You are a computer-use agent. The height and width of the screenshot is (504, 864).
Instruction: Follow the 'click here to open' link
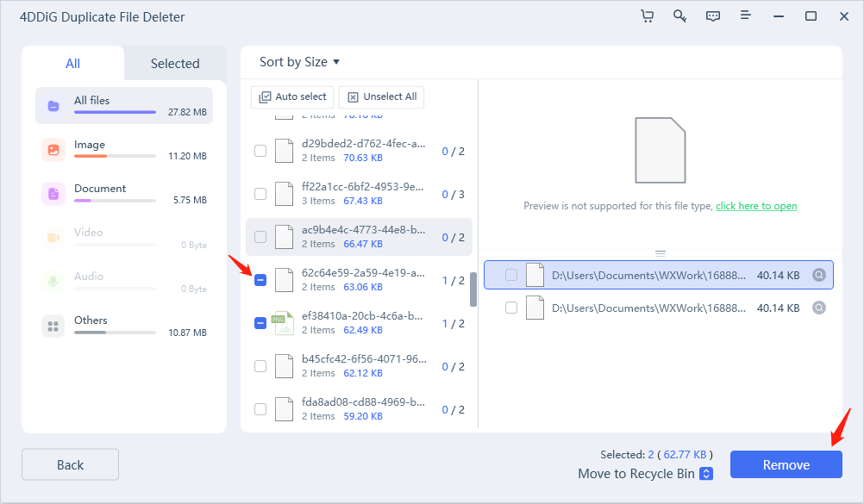coord(756,206)
